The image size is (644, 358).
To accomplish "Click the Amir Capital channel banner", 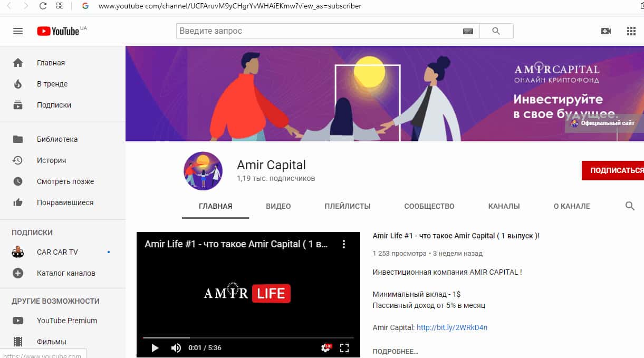I will click(385, 93).
